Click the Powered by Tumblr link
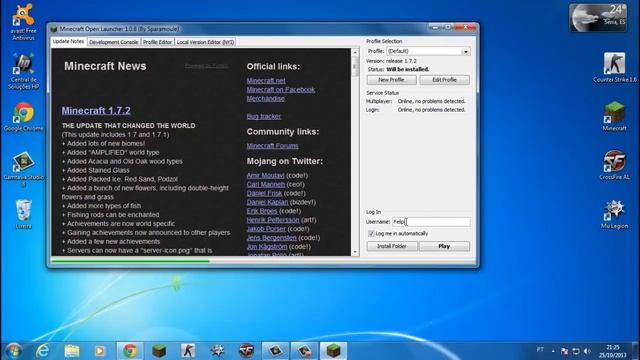The height and width of the screenshot is (360, 640). [x=207, y=66]
